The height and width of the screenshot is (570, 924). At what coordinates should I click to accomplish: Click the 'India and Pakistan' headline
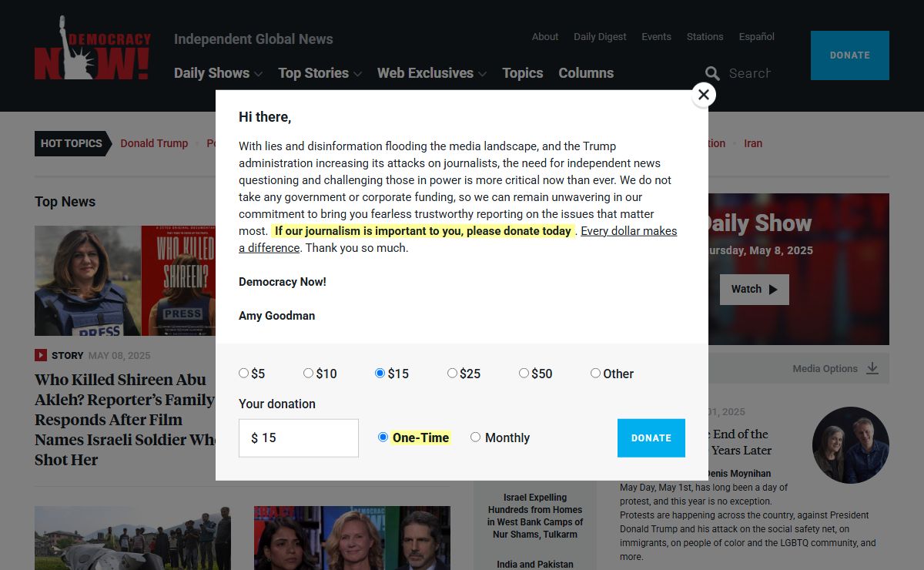[x=535, y=565]
